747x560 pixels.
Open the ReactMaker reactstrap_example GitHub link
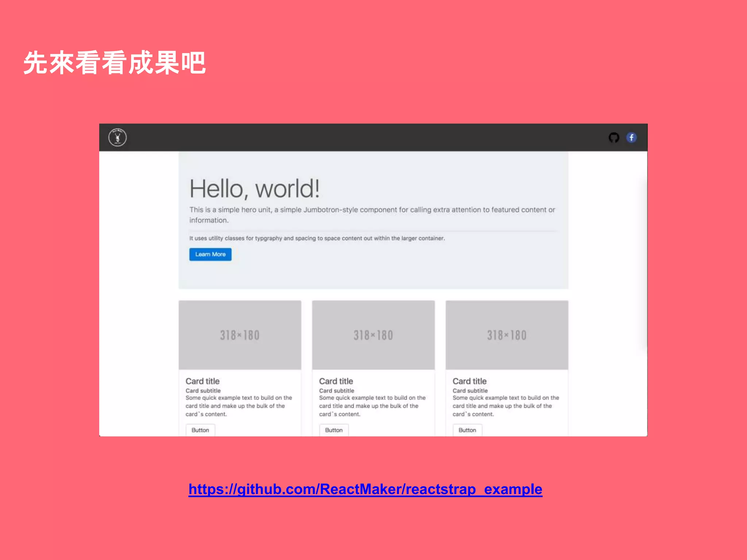(365, 489)
